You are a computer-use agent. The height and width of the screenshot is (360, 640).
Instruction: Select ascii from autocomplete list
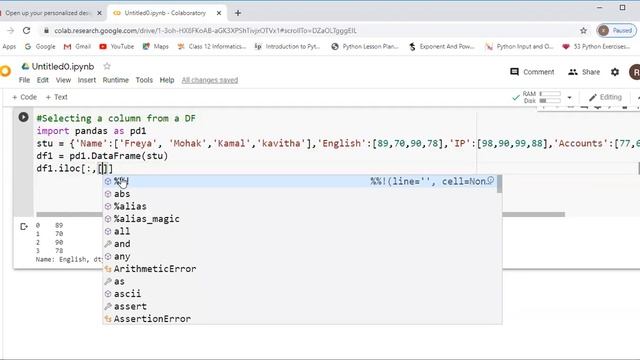pyautogui.click(x=302, y=293)
